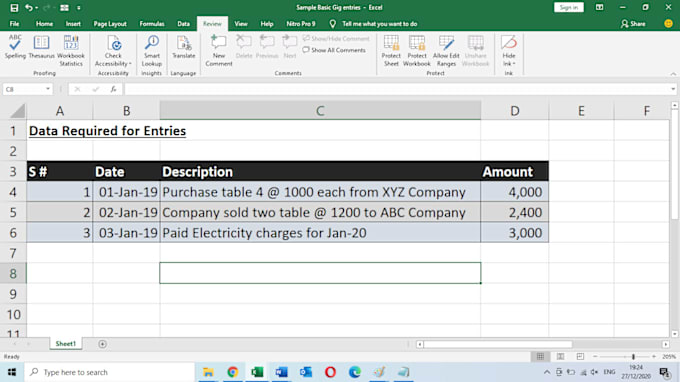This screenshot has width=680, height=382.
Task: Go to Previous comment
Action: pyautogui.click(x=267, y=47)
